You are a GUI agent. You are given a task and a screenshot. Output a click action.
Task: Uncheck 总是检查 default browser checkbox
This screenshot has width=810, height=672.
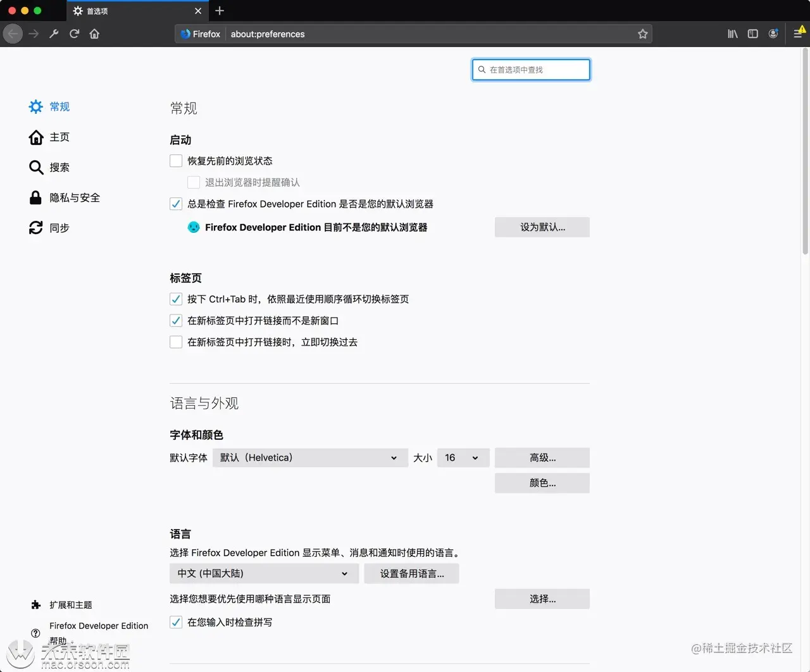(176, 204)
